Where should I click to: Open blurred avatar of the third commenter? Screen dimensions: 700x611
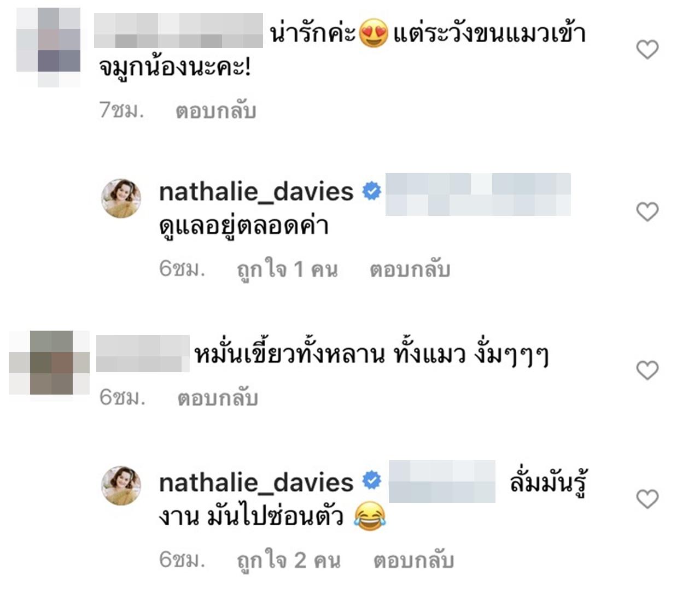click(49, 362)
